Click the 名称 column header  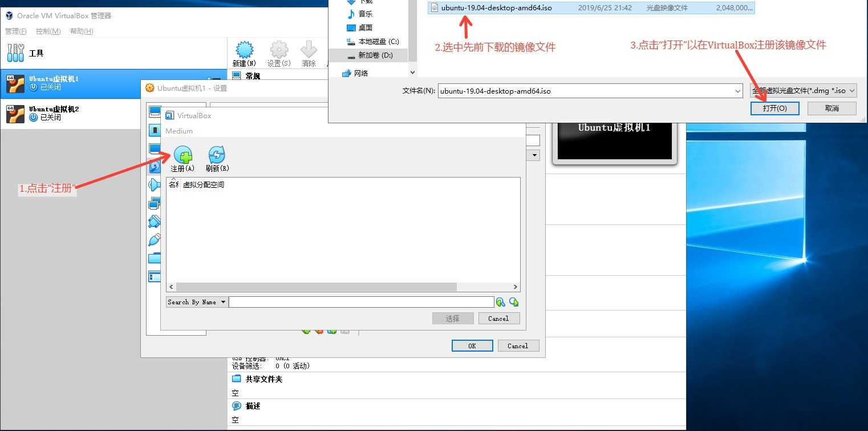(x=173, y=185)
